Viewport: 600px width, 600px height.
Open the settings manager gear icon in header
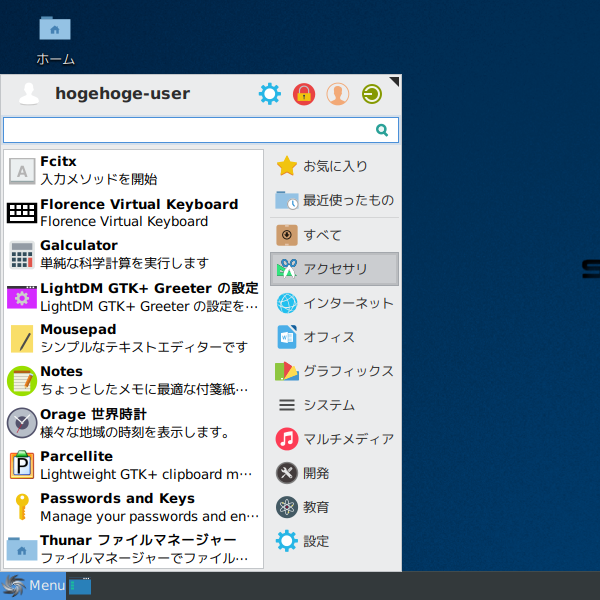pos(269,94)
